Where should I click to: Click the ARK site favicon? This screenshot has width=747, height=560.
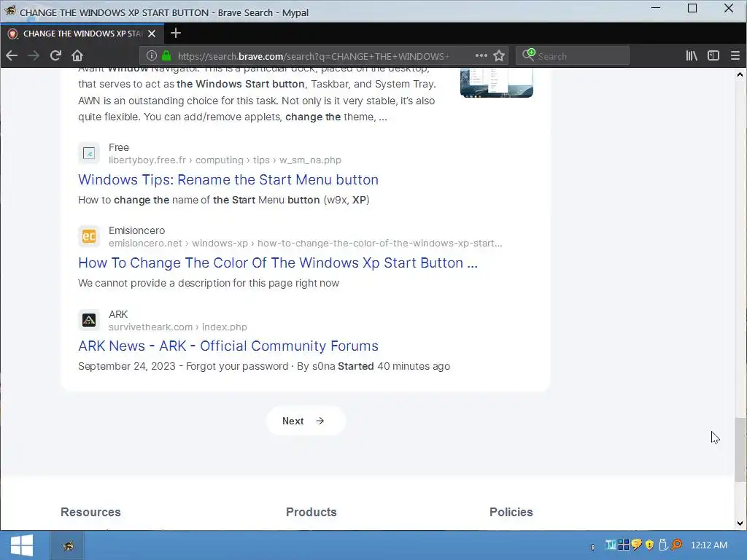pyautogui.click(x=89, y=320)
